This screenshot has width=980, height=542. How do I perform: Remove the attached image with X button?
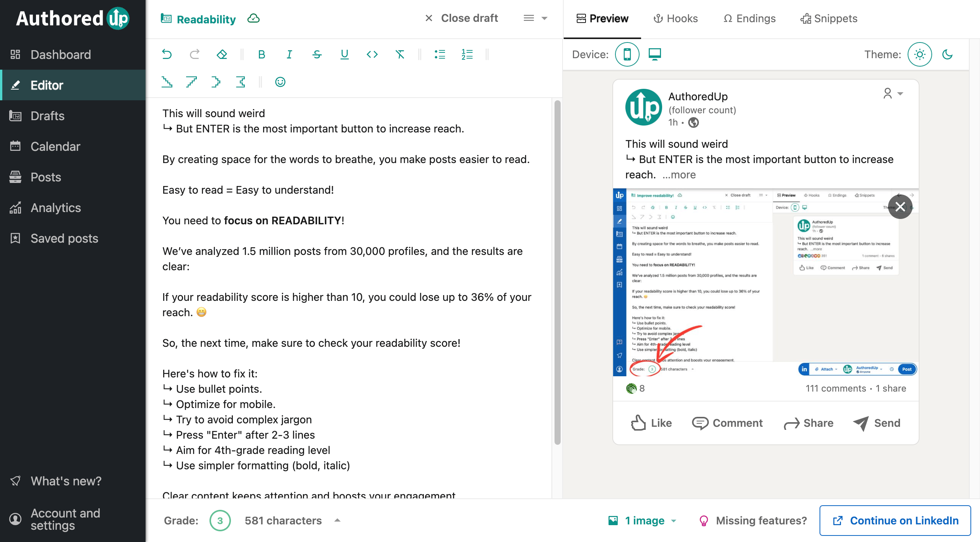pyautogui.click(x=900, y=207)
